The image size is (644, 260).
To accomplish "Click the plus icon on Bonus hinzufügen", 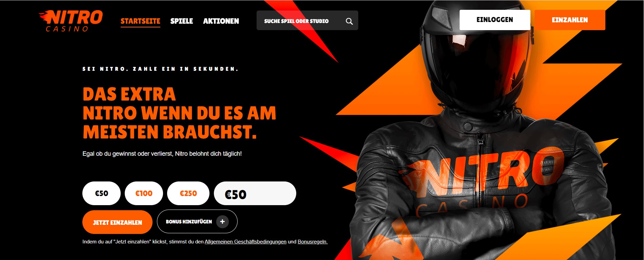I will (x=222, y=222).
